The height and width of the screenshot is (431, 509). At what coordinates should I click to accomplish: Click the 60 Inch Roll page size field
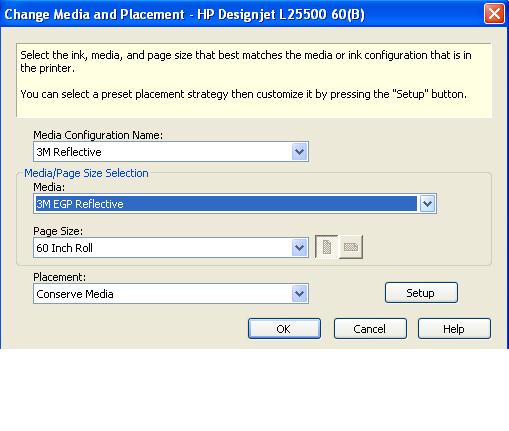tap(171, 248)
